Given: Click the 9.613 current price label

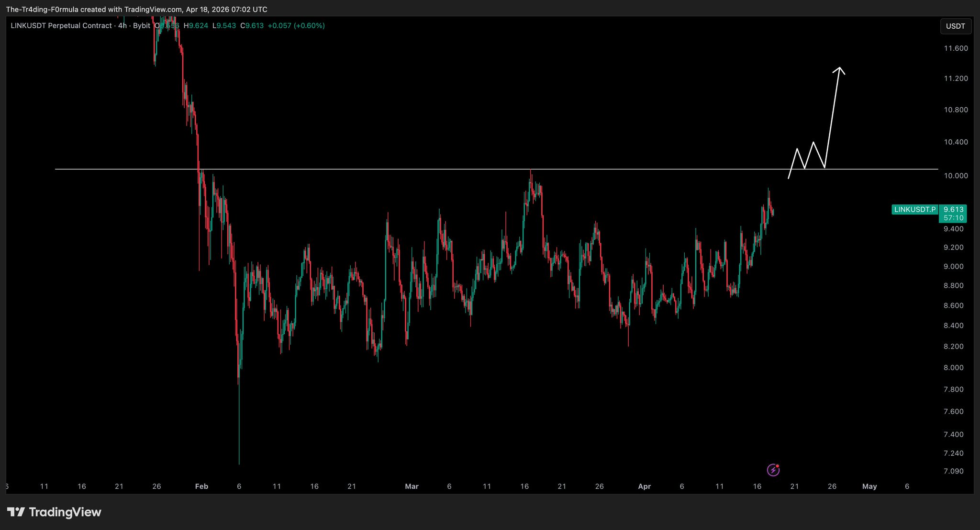Looking at the screenshot, I should [x=953, y=210].
